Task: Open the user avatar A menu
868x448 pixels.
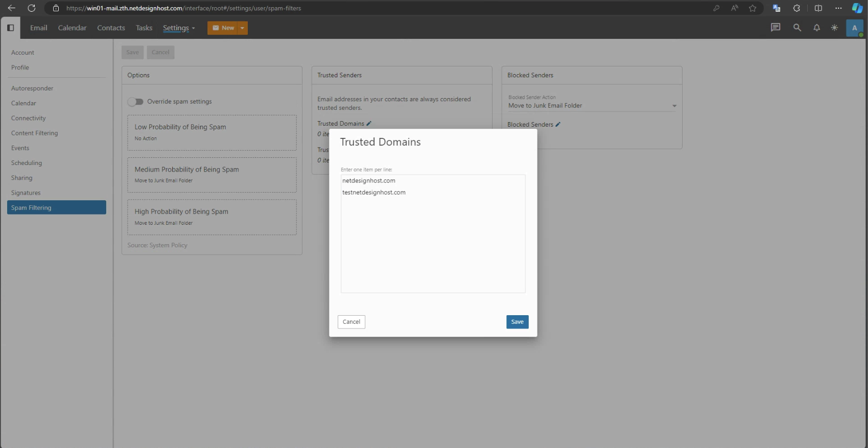Action: click(x=854, y=28)
